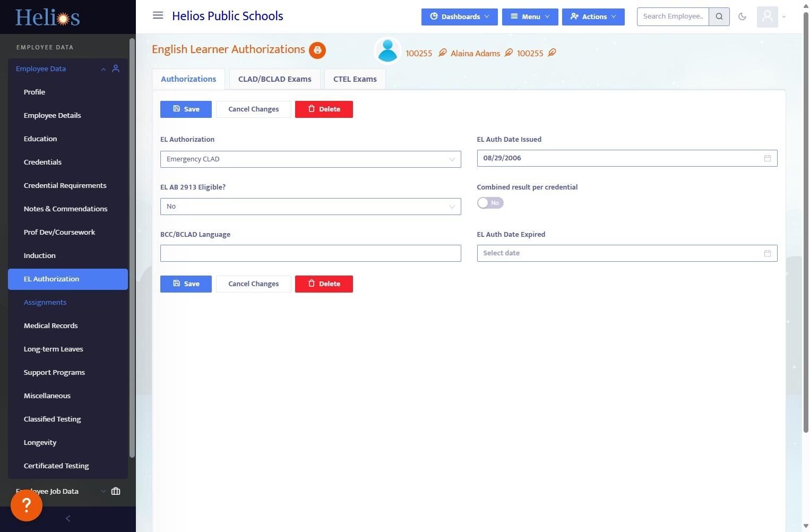Click the edit icon after Alaina Adams

[509, 53]
